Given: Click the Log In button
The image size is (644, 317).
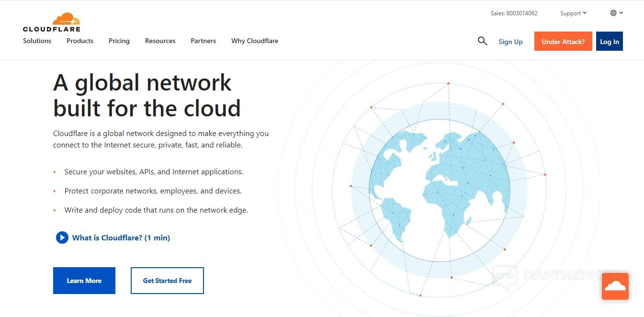Looking at the screenshot, I should (610, 42).
